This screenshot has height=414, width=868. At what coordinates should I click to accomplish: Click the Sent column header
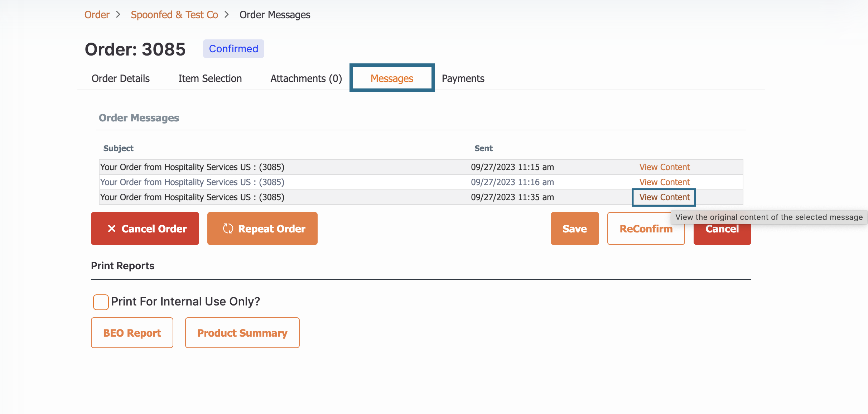483,148
